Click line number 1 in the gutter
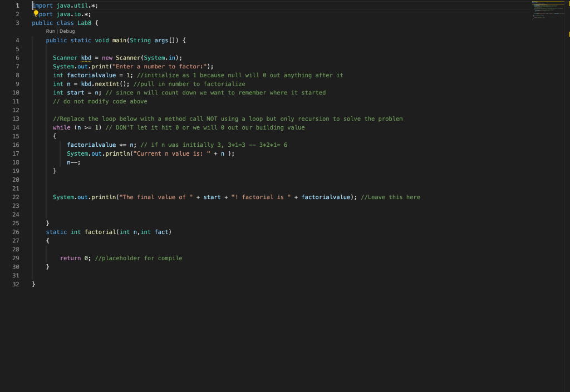This screenshot has width=570, height=392. tap(17, 5)
